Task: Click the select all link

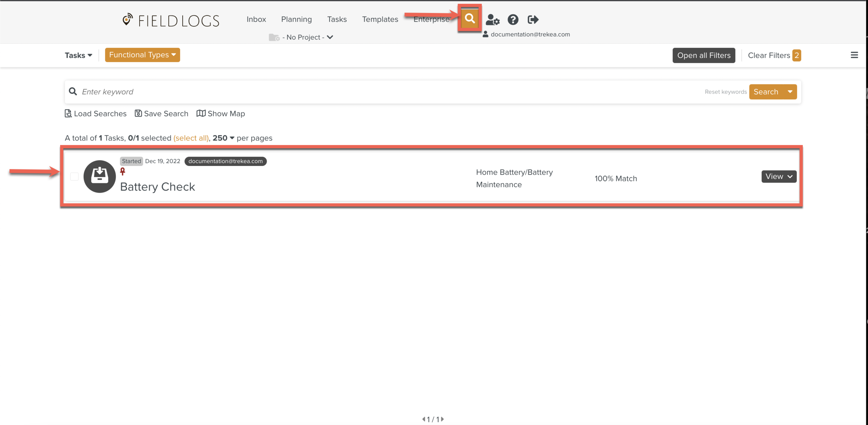Action: coord(191,138)
